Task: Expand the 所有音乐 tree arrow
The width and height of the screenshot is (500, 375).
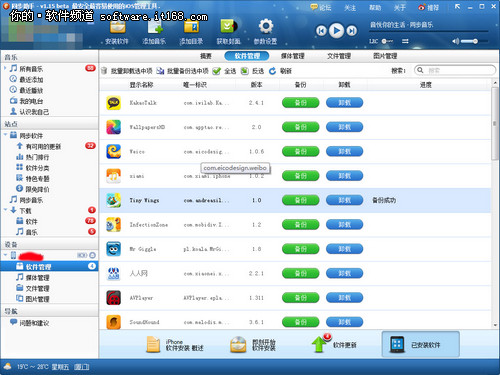Action: pos(5,68)
